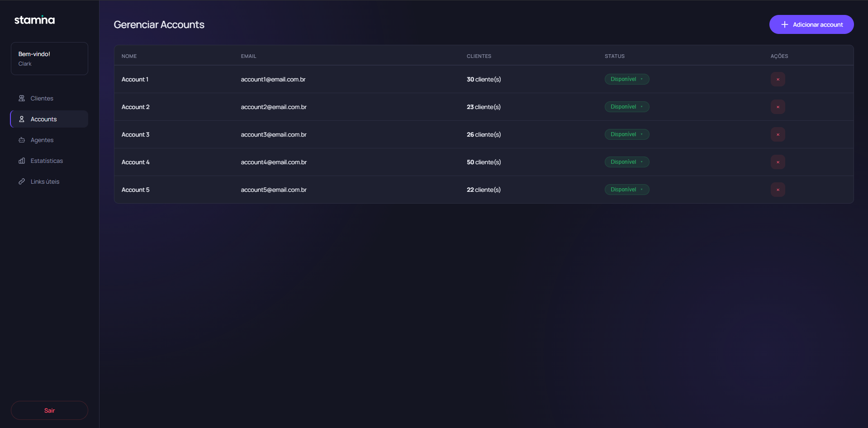The height and width of the screenshot is (428, 868).
Task: Click the Estatísticas bar chart icon
Action: [x=22, y=161]
